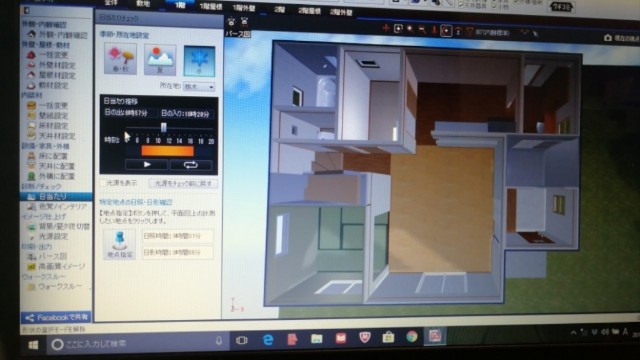Enable the 光源を表示 checkbox
The height and width of the screenshot is (360, 640).
103,183
